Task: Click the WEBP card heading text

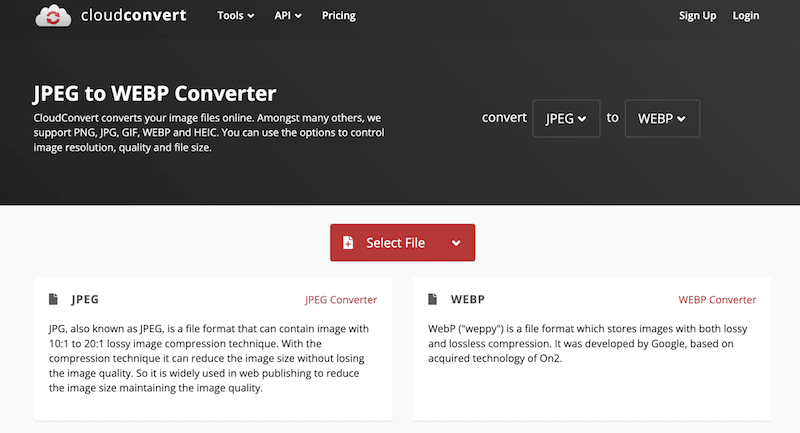Action: 468,299
